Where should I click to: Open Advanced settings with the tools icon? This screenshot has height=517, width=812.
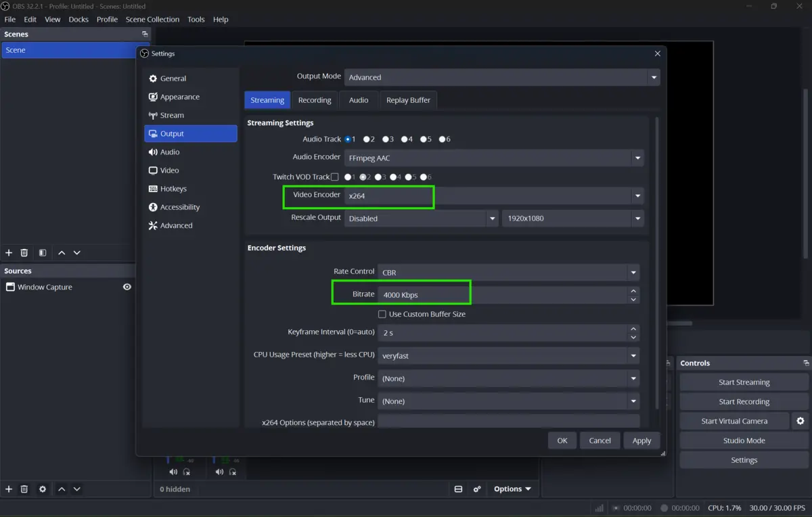coord(153,225)
